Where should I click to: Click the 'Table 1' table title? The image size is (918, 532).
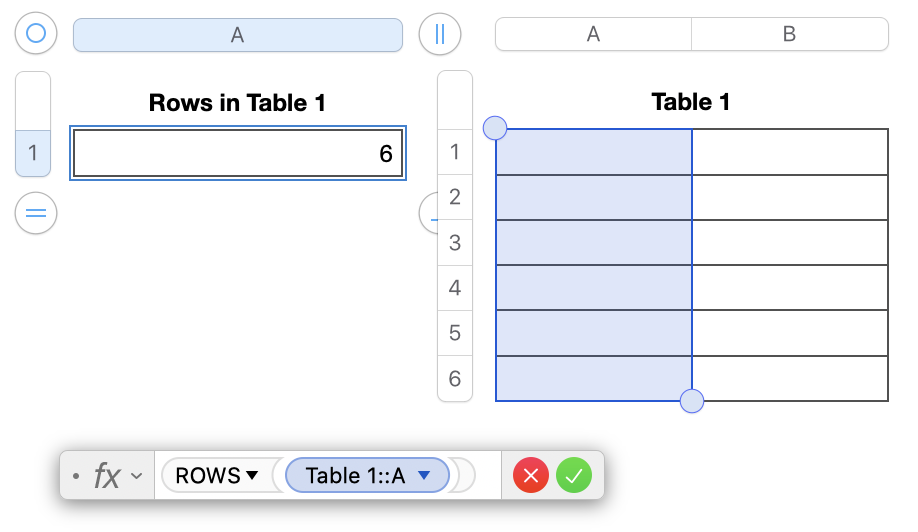coord(691,102)
